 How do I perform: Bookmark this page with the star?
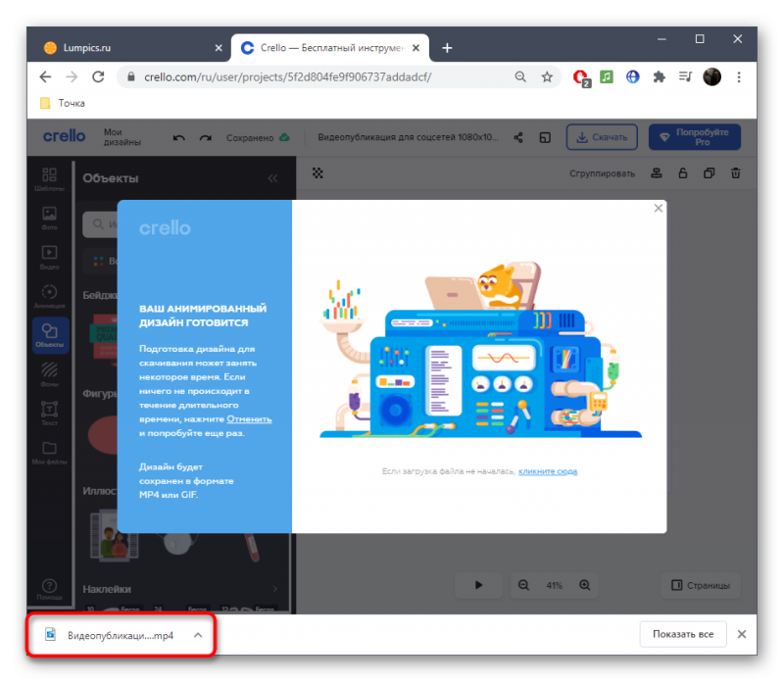(547, 77)
